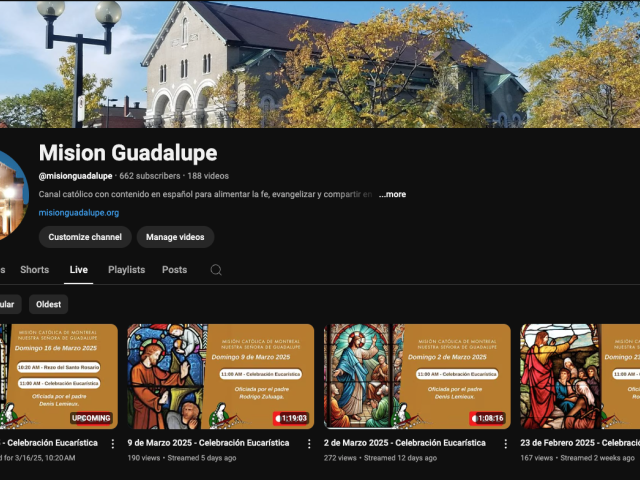Select the Live tab
The height and width of the screenshot is (480, 640).
click(x=78, y=270)
